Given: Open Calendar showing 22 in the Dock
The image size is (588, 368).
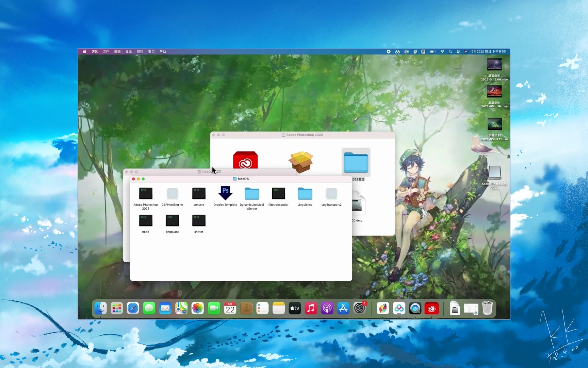Looking at the screenshot, I should 230,308.
